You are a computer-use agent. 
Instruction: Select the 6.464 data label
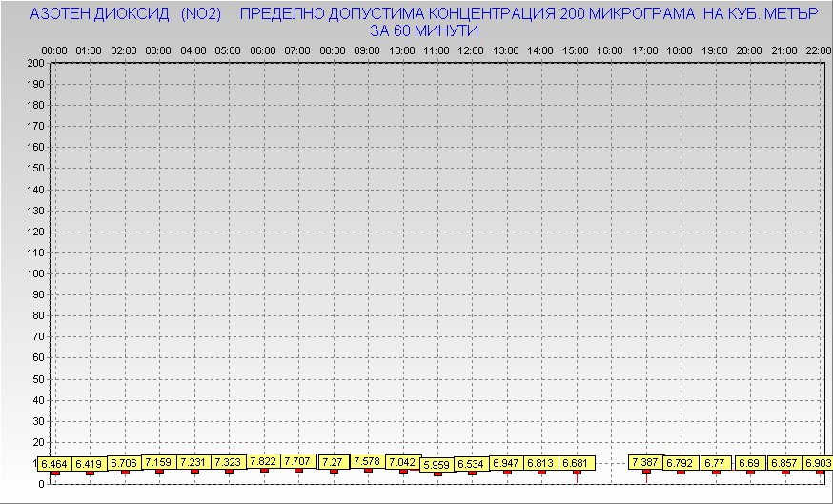(54, 463)
